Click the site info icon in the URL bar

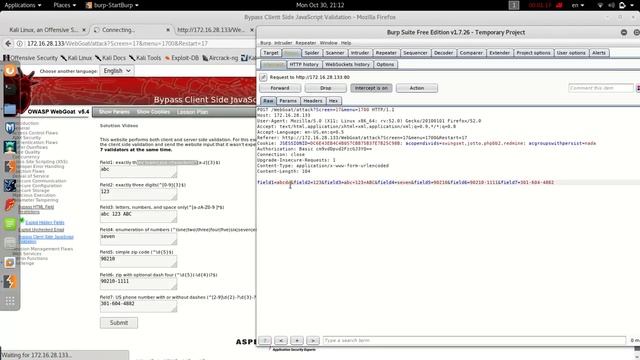click(x=20, y=43)
